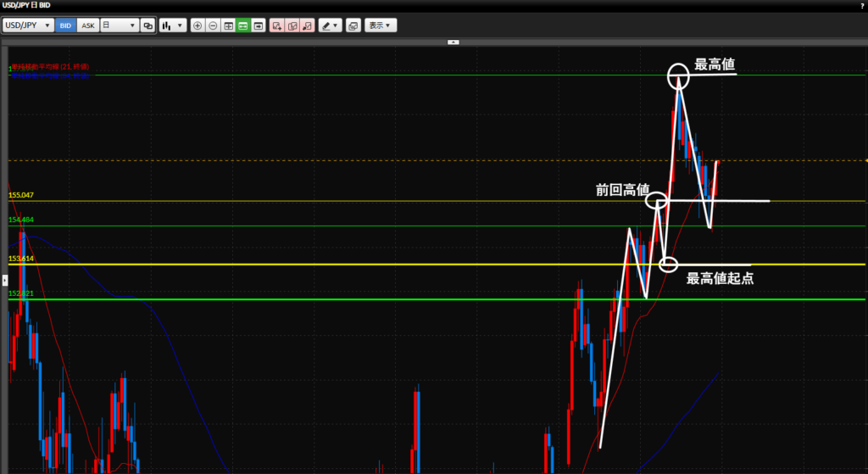Switch price display to BID
Screen dimensions: 868x474
(65, 25)
